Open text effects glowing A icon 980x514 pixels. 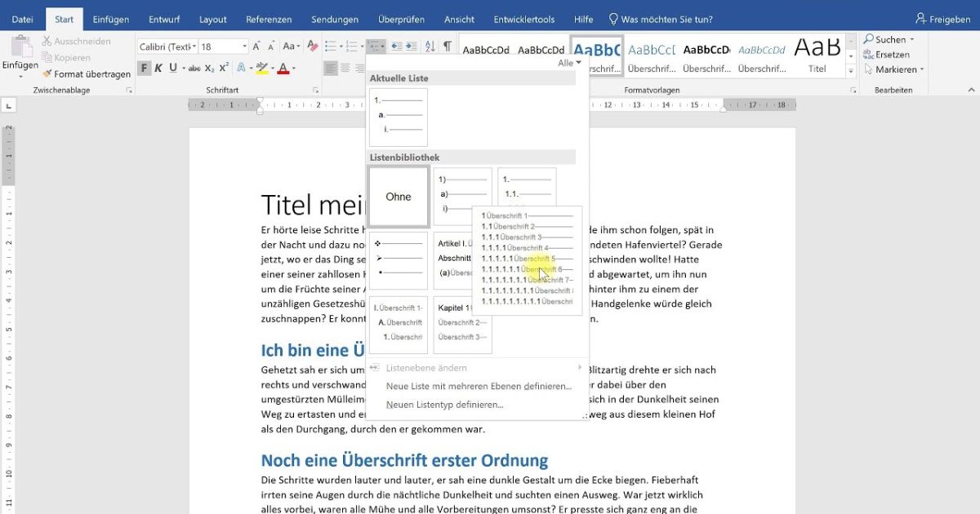[242, 69]
